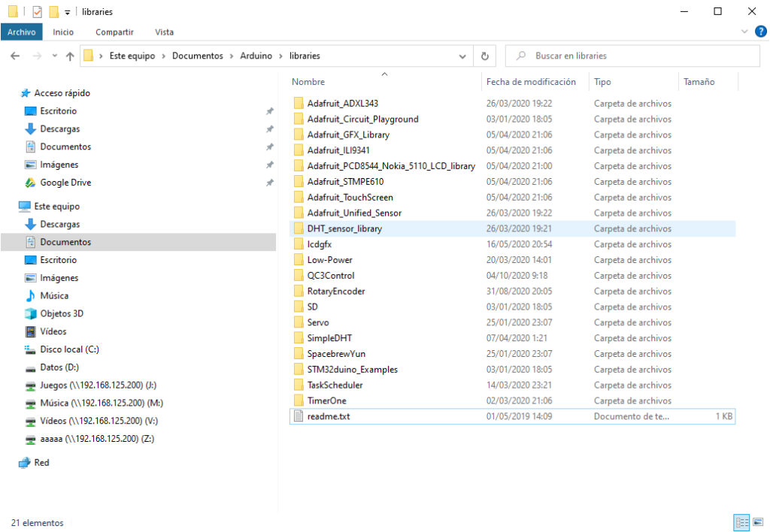Navigate to Arduino in breadcrumb
Viewport: 770px width, 532px height.
coord(256,56)
